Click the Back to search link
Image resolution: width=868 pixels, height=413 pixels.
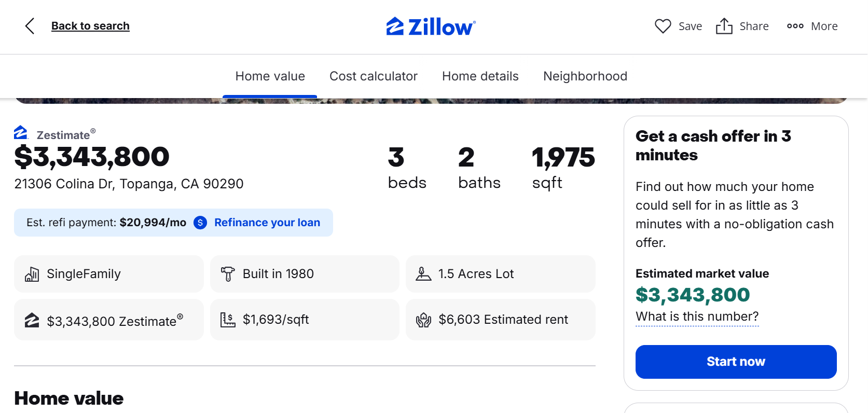(x=90, y=26)
